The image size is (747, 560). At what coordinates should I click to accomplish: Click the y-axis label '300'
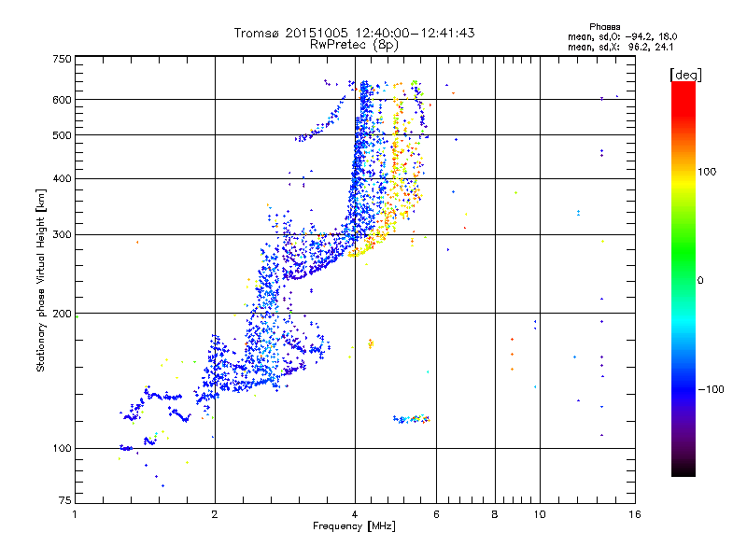[x=62, y=235]
